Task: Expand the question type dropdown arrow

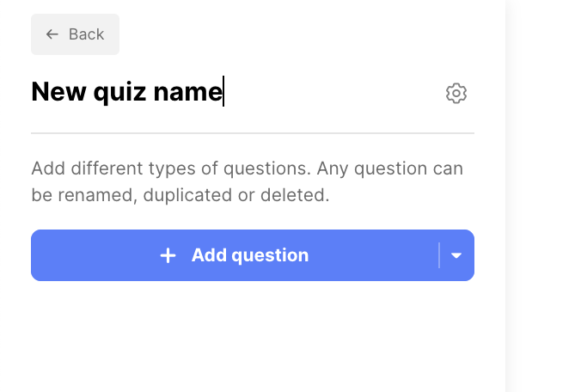Action: pos(456,255)
